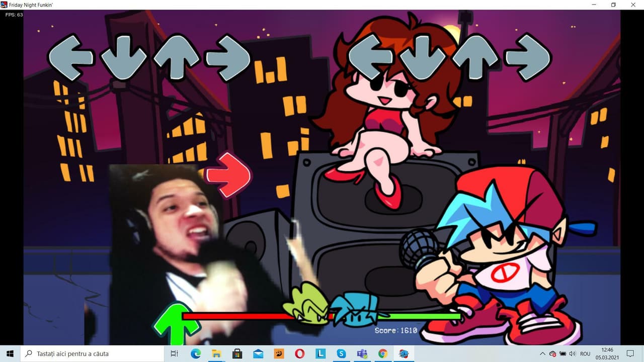Open the Action Center notifications icon
The height and width of the screenshot is (362, 644).
[x=630, y=353]
